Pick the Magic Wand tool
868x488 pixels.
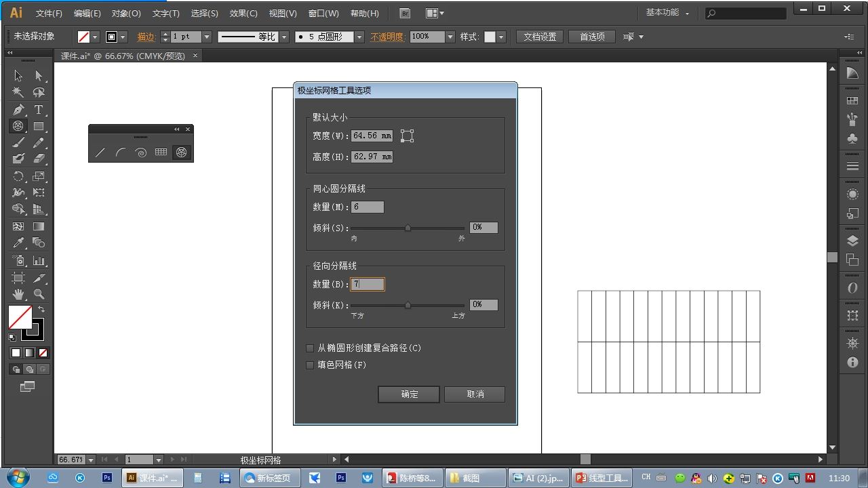point(18,92)
